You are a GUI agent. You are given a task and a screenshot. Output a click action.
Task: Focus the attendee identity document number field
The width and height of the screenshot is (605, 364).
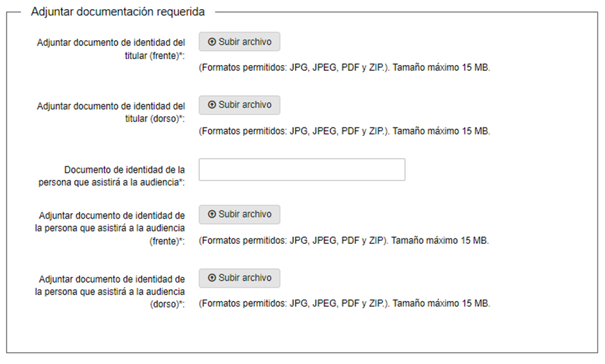coord(302,170)
